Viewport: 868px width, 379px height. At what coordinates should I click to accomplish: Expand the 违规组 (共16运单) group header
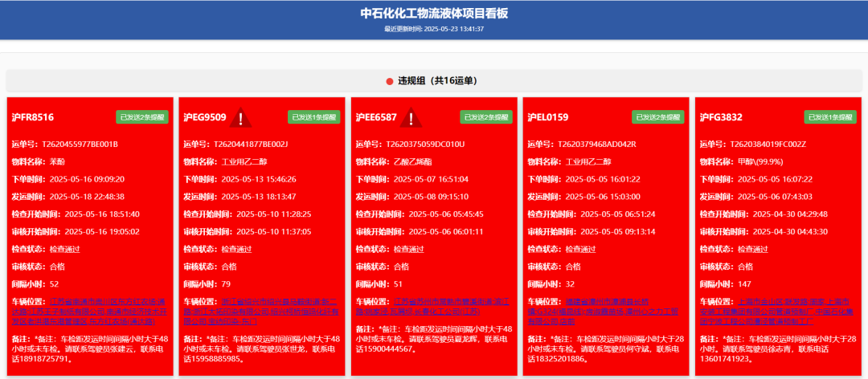click(x=434, y=81)
